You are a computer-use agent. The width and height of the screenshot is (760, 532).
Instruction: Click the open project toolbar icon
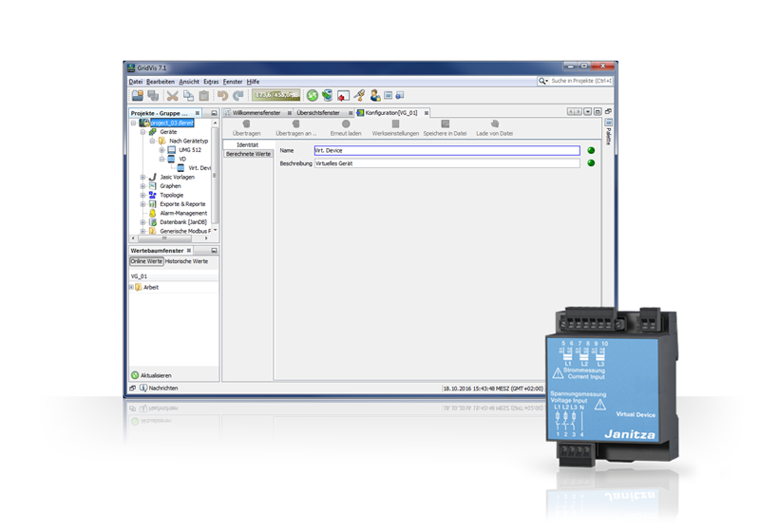(138, 95)
